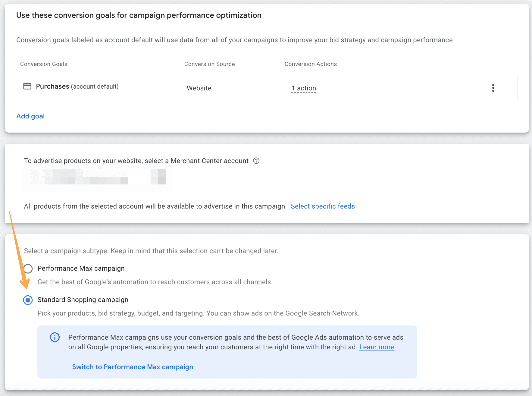Click the credit card icon beside Purchases

[27, 86]
